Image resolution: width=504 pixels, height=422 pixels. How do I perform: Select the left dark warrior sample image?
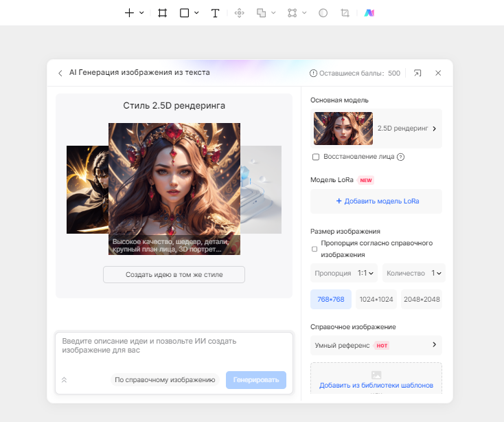(87, 190)
